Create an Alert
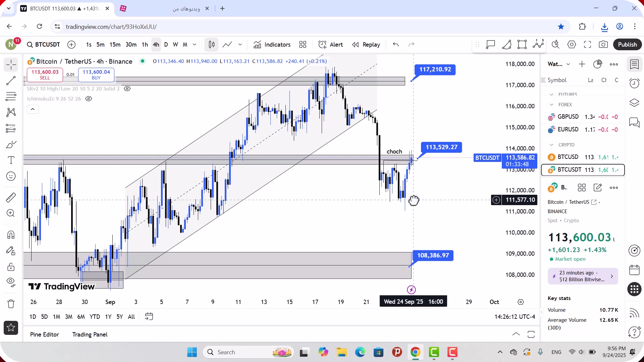Viewport: 644px width, 362px height. click(330, 45)
